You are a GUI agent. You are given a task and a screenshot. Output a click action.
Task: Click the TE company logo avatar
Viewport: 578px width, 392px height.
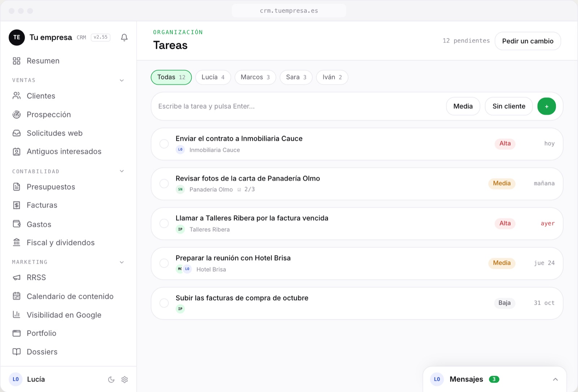17,38
